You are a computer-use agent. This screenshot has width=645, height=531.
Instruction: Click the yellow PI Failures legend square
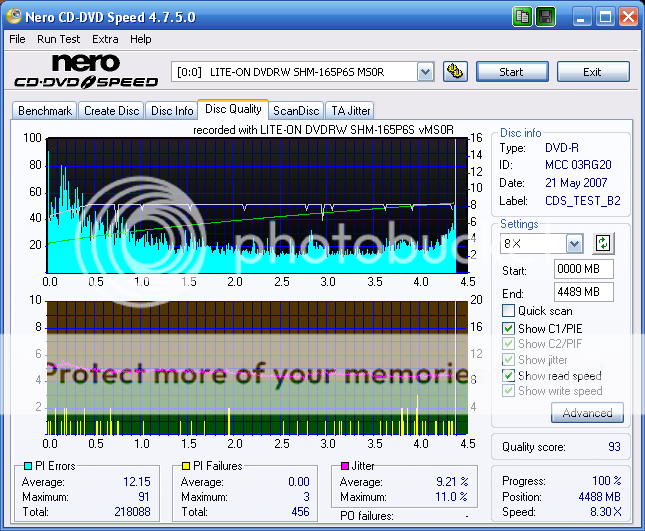pyautogui.click(x=186, y=466)
